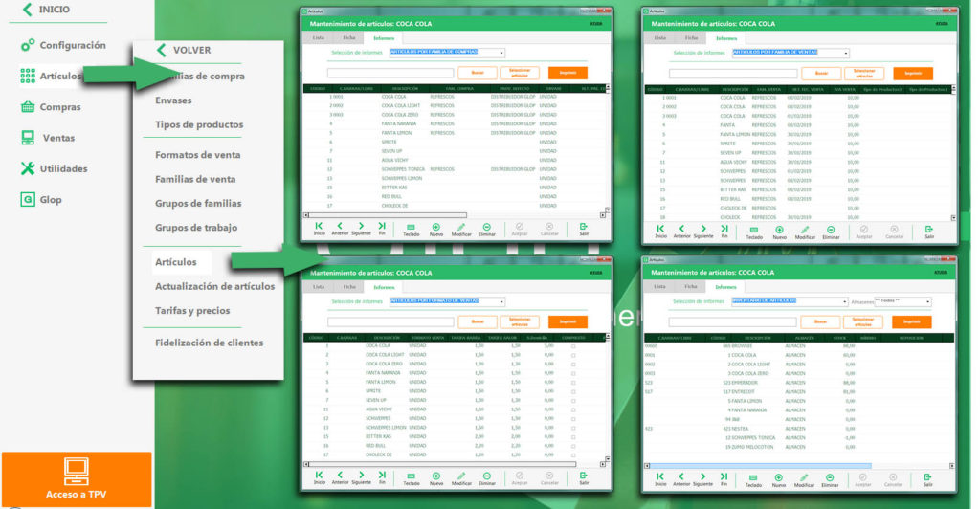Open Familias de venta submenu entry
The width and height of the screenshot is (980, 509).
195,179
